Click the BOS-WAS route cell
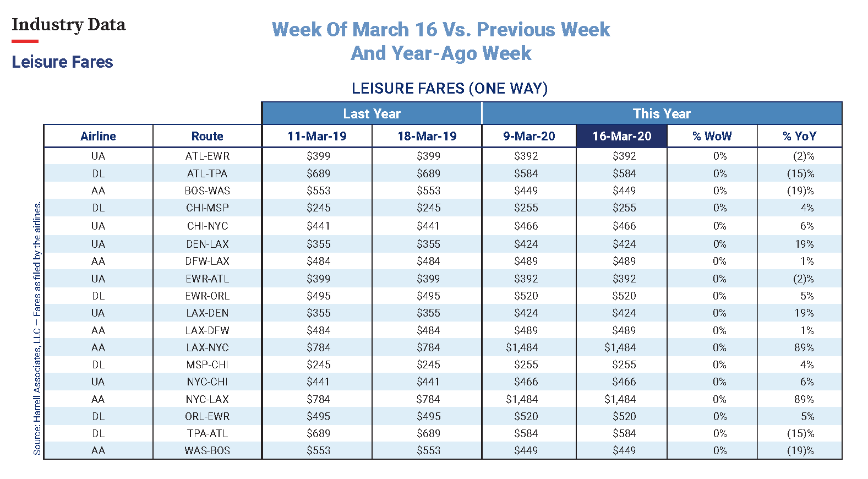The image size is (868, 479). pyautogui.click(x=208, y=191)
